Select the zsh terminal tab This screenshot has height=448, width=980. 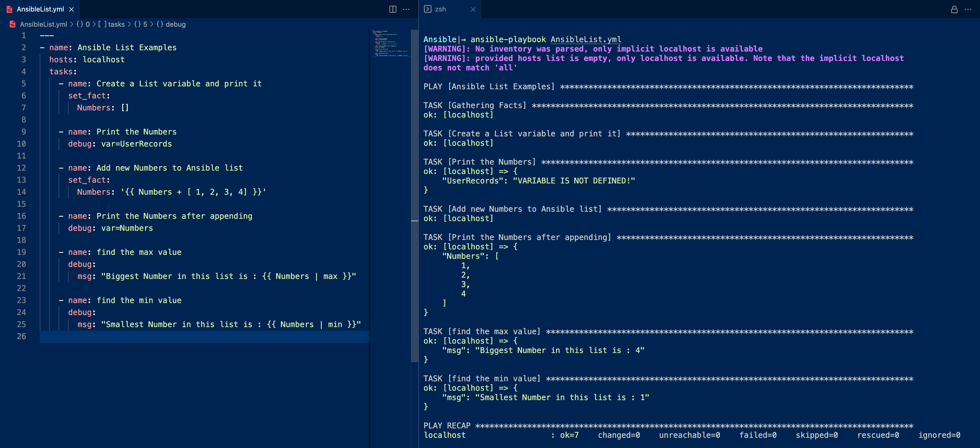point(441,9)
